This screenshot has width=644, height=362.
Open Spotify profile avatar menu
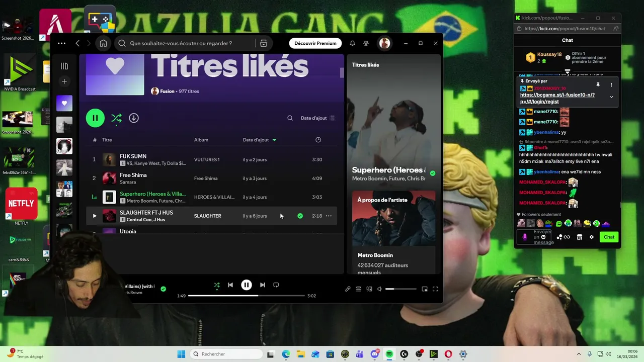384,43
